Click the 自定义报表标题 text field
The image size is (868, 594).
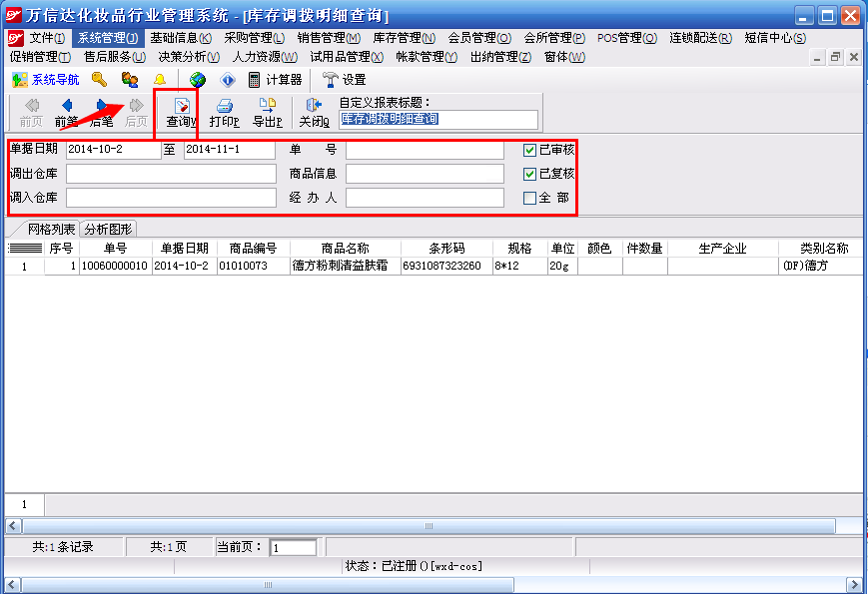click(x=438, y=120)
